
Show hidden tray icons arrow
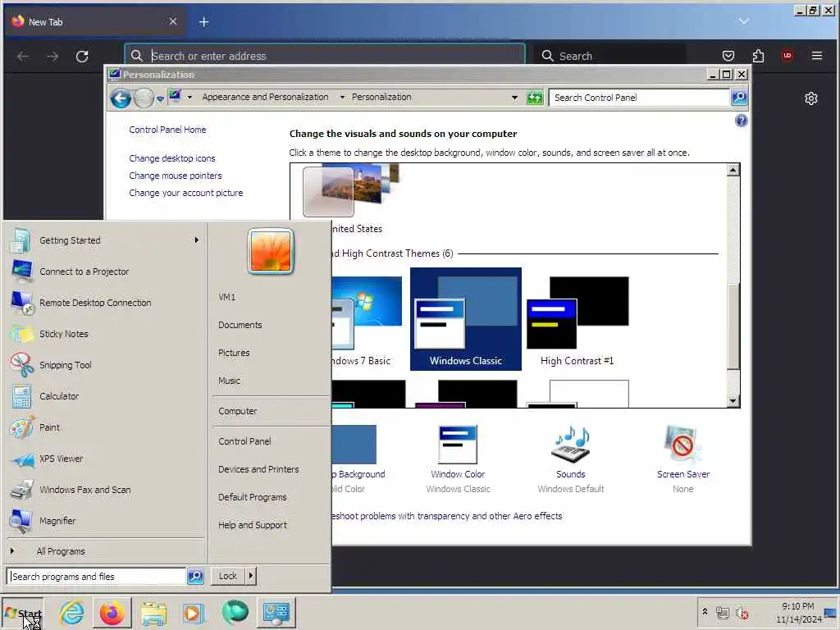pos(705,611)
